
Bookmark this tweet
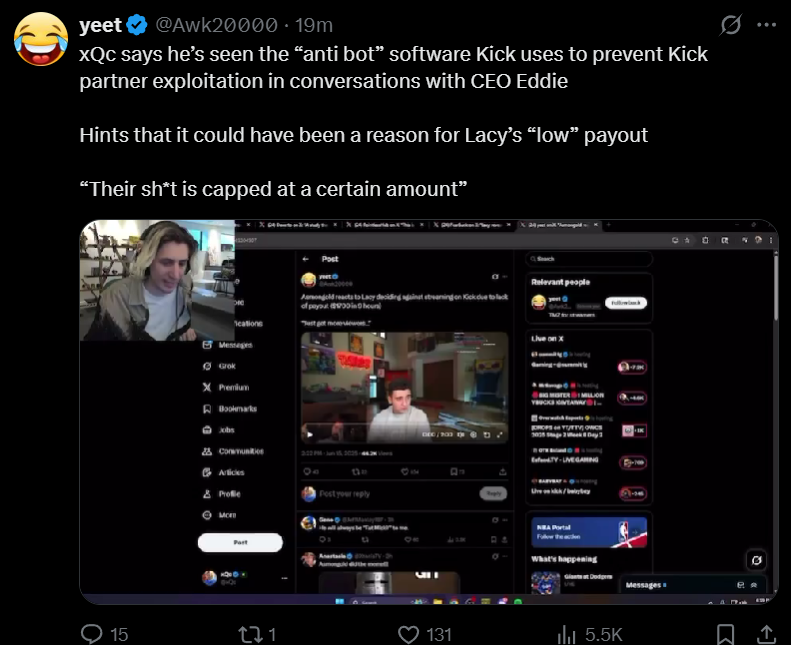pyautogui.click(x=725, y=634)
